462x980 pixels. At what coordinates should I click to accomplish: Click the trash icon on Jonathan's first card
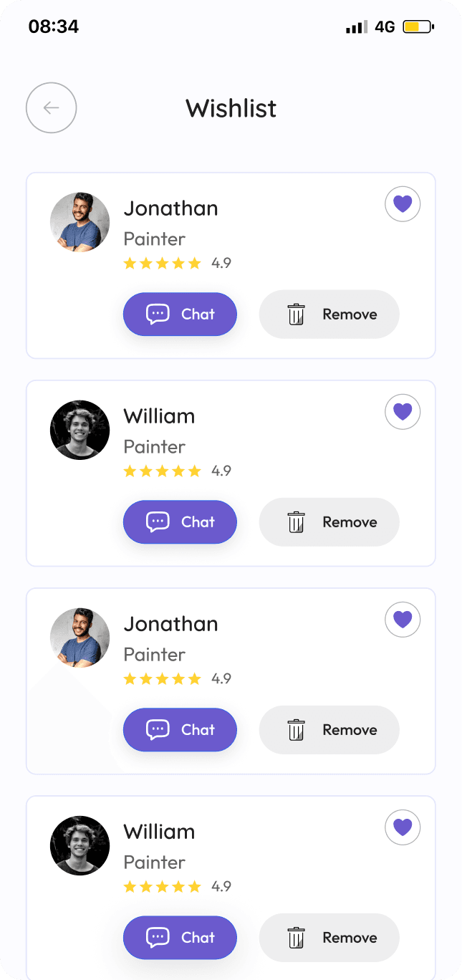click(297, 314)
